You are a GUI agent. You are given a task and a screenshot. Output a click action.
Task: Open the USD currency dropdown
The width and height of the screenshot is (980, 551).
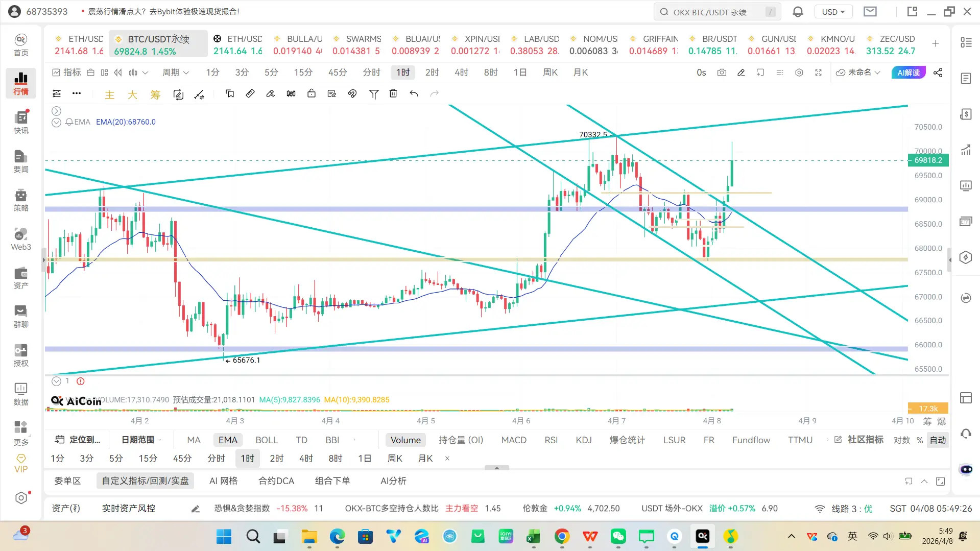tap(833, 12)
